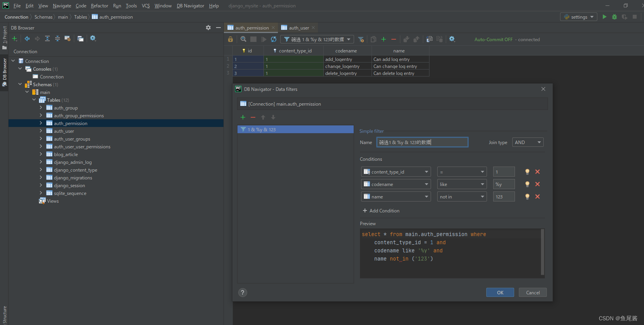
Task: Click the filter Name input field
Action: (422, 143)
